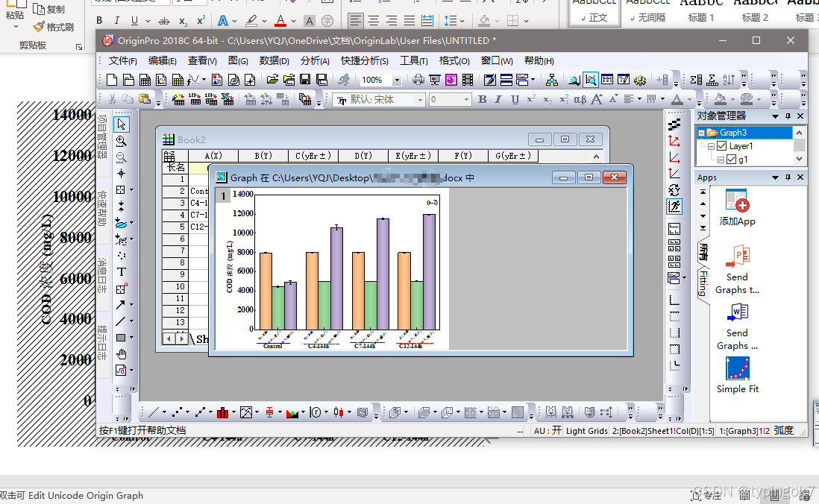Image resolution: width=819 pixels, height=504 pixels.
Task: Toggle Underline in Origin format toolbar
Action: [x=515, y=99]
